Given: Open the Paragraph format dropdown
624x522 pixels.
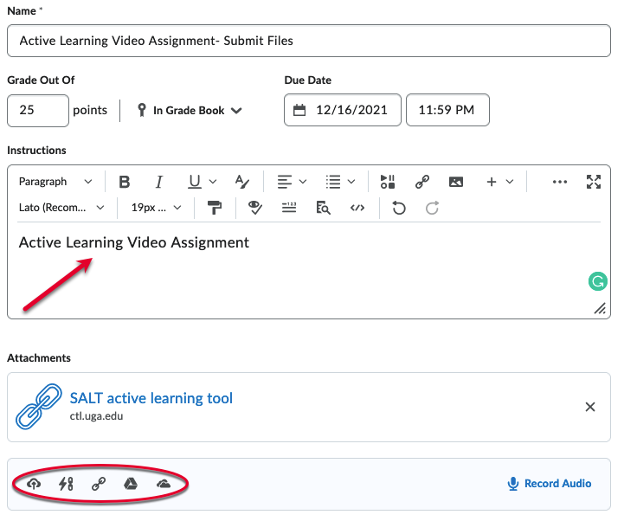Looking at the screenshot, I should click(x=55, y=182).
